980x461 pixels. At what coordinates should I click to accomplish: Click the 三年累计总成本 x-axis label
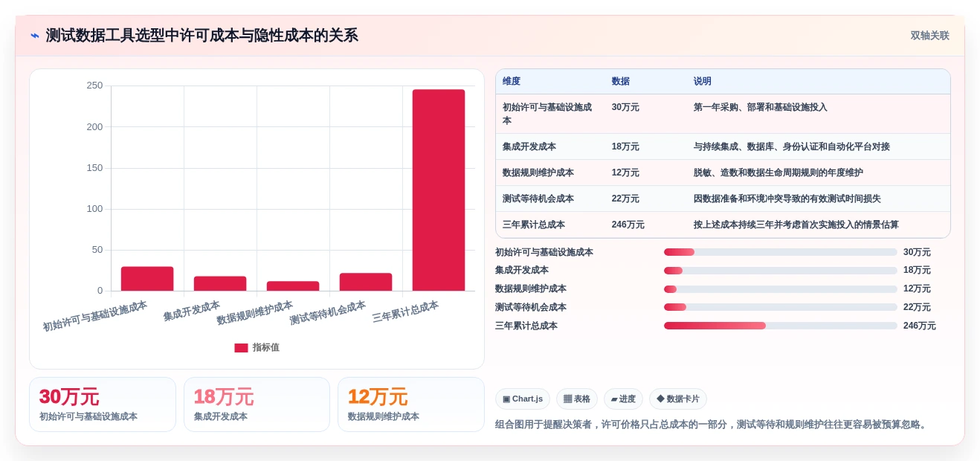(x=406, y=312)
